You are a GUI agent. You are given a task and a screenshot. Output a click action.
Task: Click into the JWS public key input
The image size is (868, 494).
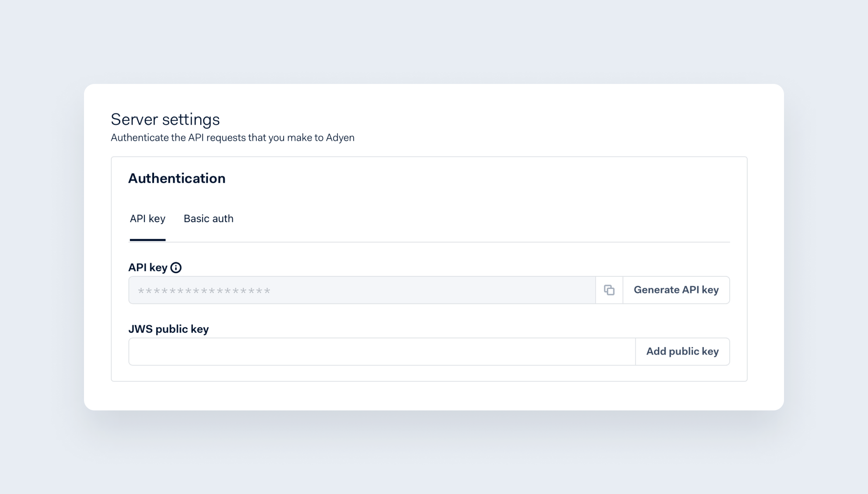381,351
